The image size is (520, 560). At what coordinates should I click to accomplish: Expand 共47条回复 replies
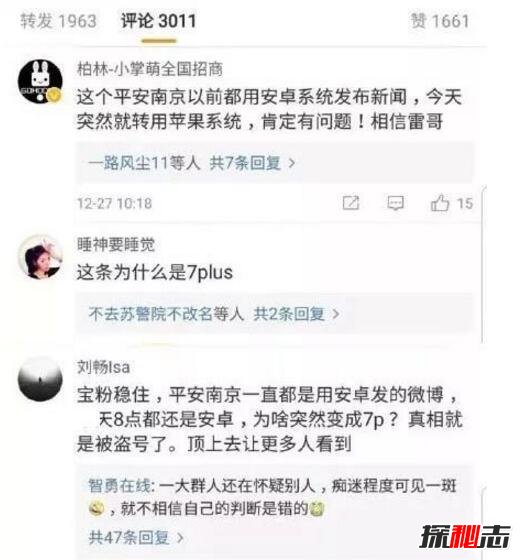tap(136, 537)
